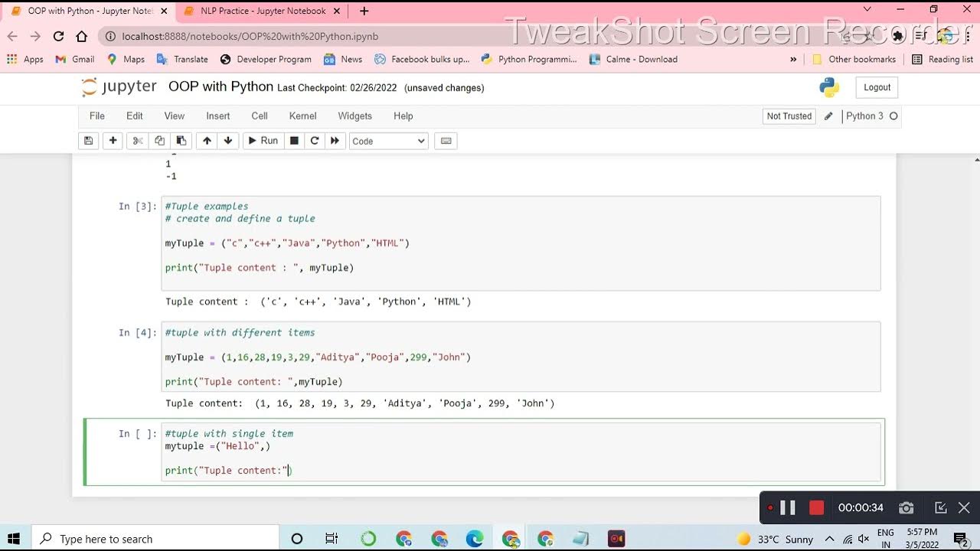Click the Logout button
980x551 pixels.
(877, 87)
